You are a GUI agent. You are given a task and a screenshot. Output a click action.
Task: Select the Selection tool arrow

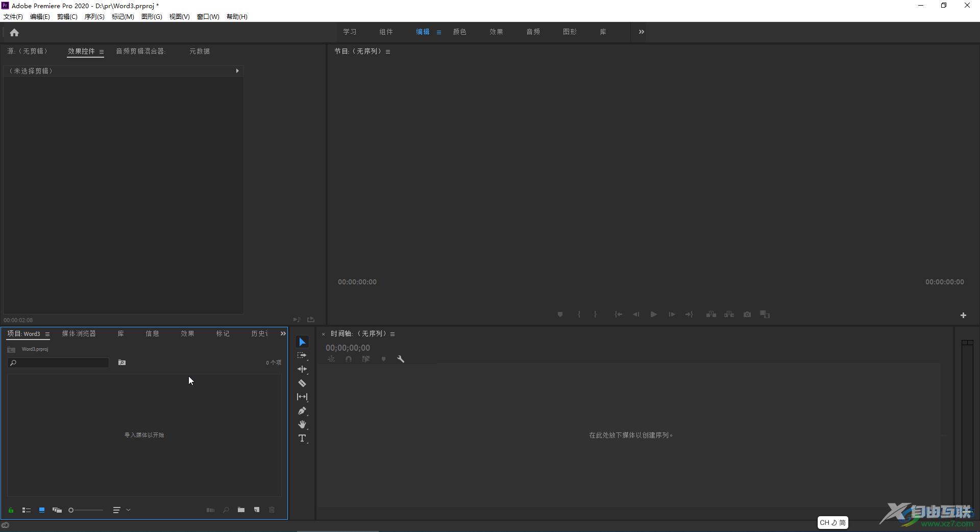[302, 342]
